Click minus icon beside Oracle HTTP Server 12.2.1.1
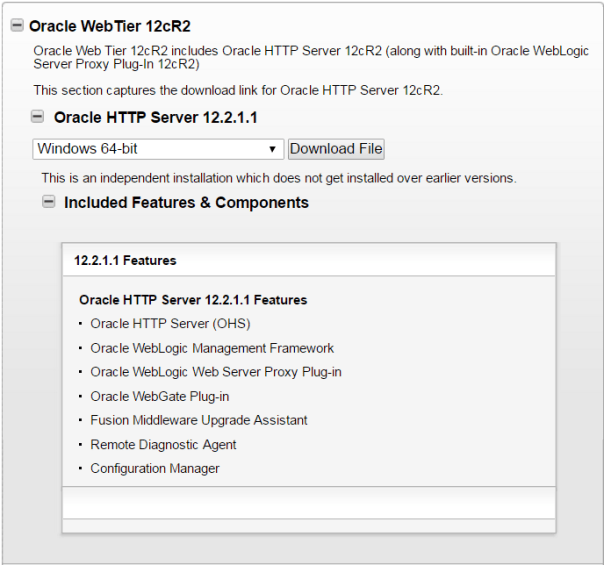Viewport: 604px width, 565px height. point(38,117)
